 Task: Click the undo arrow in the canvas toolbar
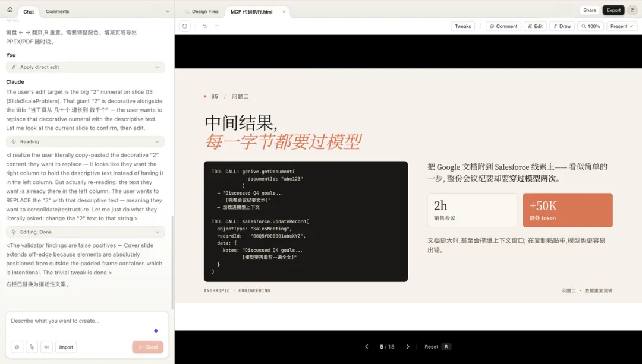pos(205,26)
